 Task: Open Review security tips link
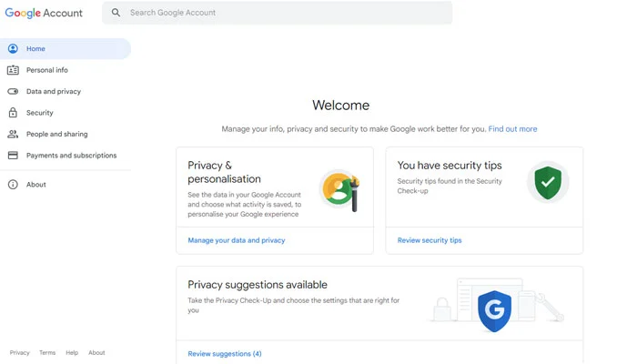coord(430,240)
